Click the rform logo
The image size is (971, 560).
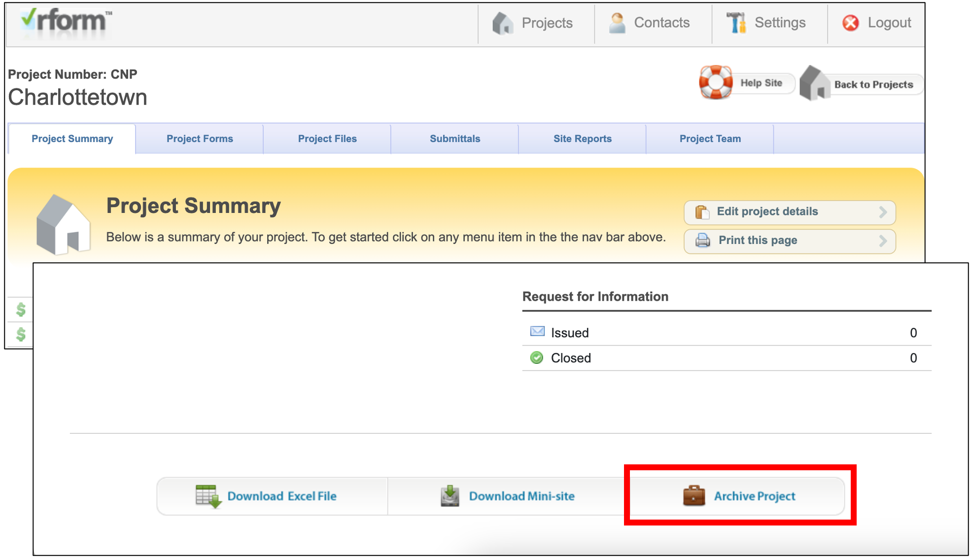click(x=67, y=21)
